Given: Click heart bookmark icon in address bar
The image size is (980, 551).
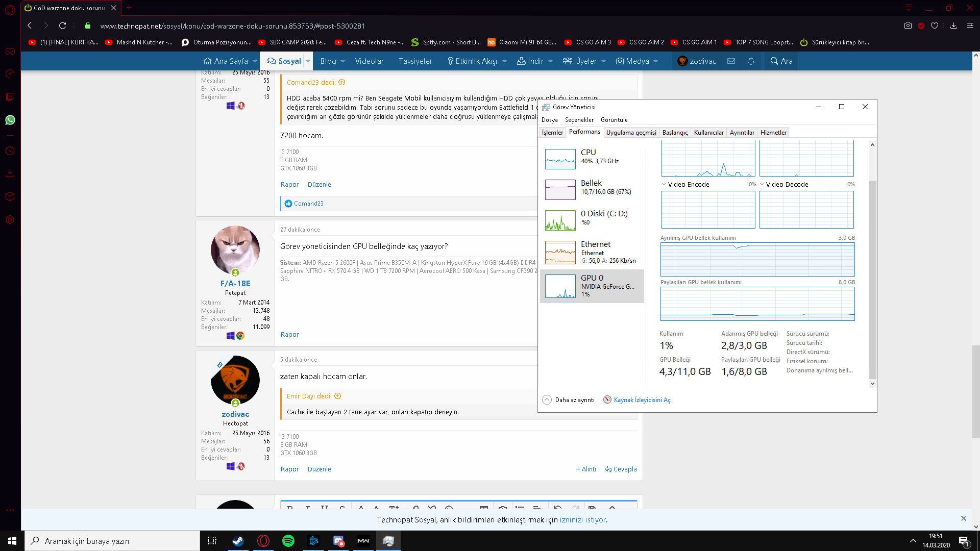Looking at the screenshot, I should [935, 26].
